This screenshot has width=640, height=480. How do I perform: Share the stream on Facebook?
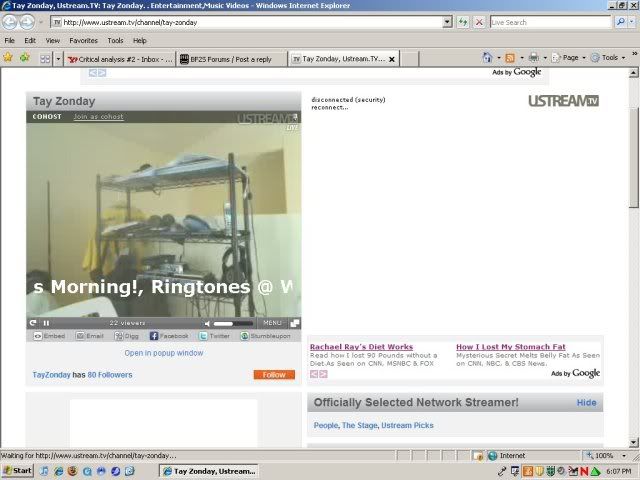(x=169, y=336)
